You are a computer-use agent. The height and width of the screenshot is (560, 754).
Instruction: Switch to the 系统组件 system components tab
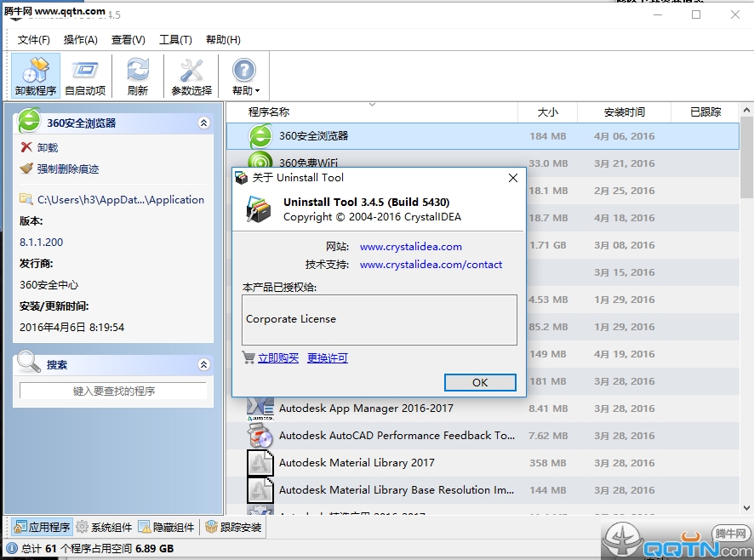click(x=104, y=528)
